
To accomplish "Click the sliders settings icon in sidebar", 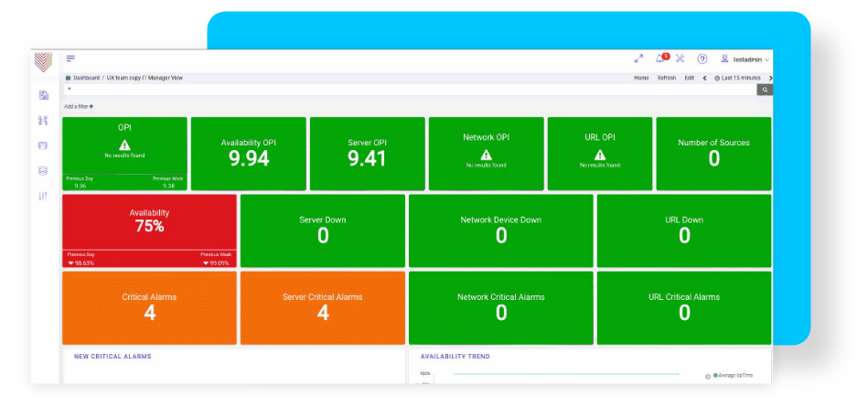I will [x=43, y=196].
